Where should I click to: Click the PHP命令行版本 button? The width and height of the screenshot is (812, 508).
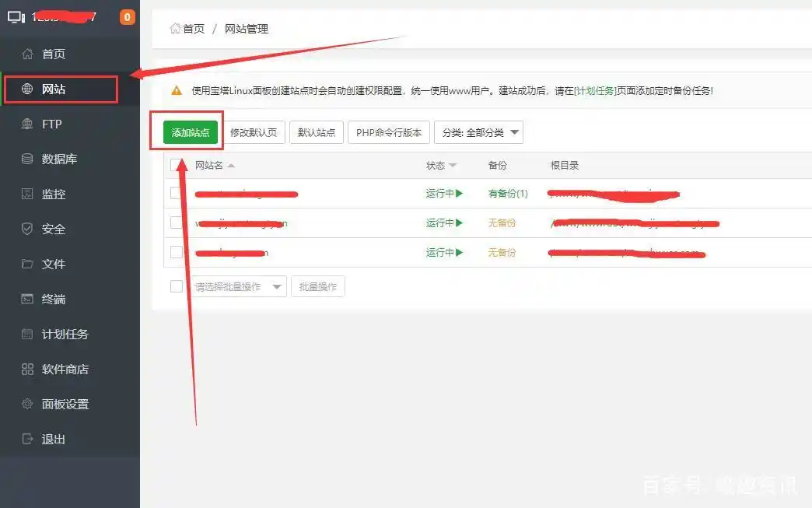[x=388, y=132]
